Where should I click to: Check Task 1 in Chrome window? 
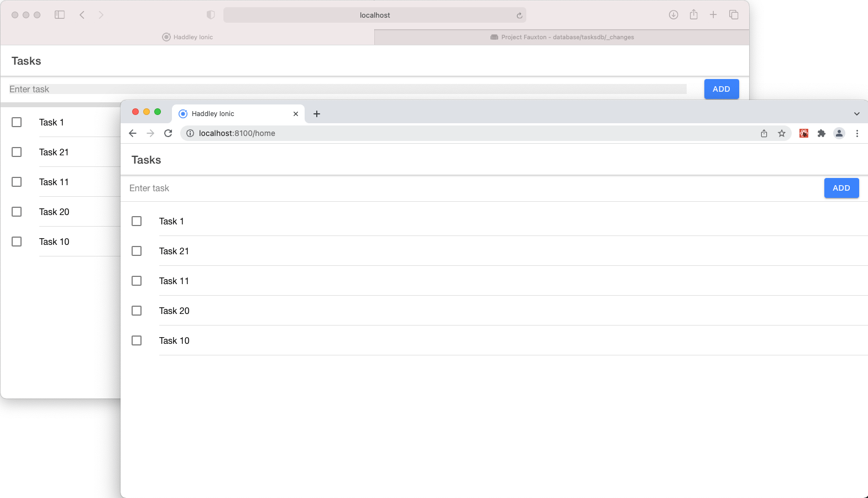coord(137,221)
